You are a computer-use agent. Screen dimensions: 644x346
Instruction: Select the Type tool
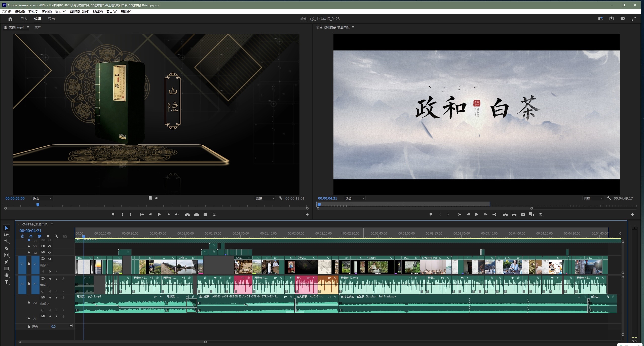7,282
